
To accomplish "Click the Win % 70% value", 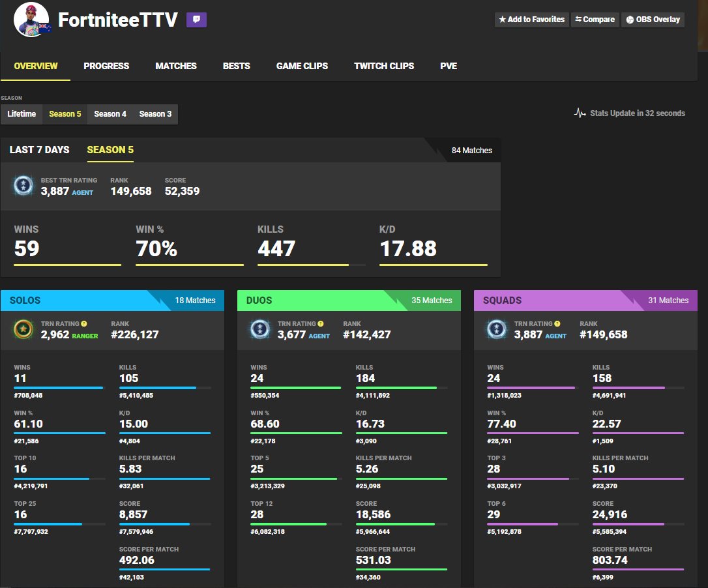I will pyautogui.click(x=156, y=249).
